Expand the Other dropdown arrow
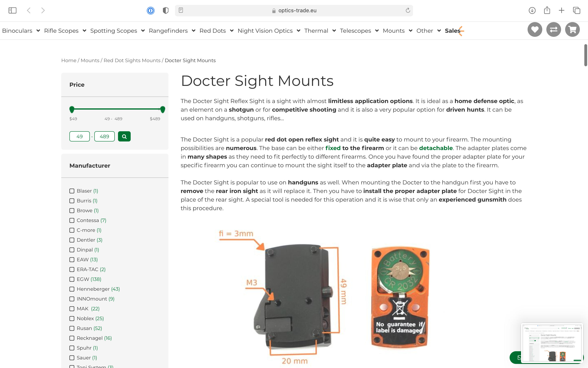Image resolution: width=588 pixels, height=368 pixels. pos(439,31)
